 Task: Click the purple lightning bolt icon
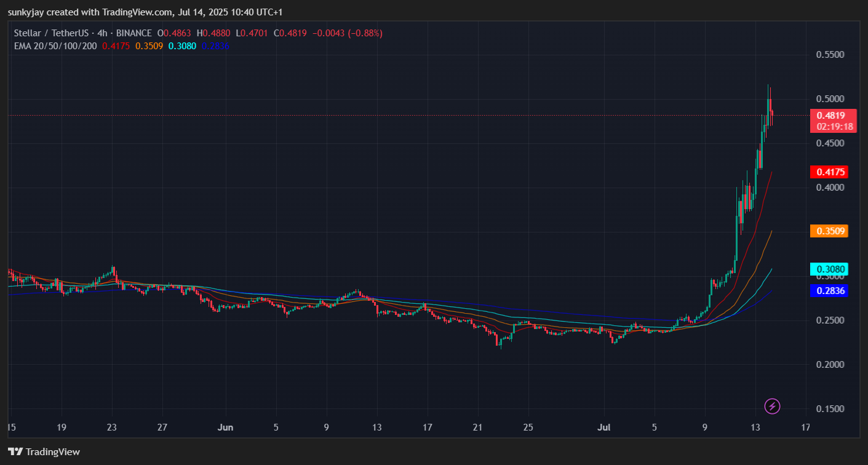(x=772, y=406)
